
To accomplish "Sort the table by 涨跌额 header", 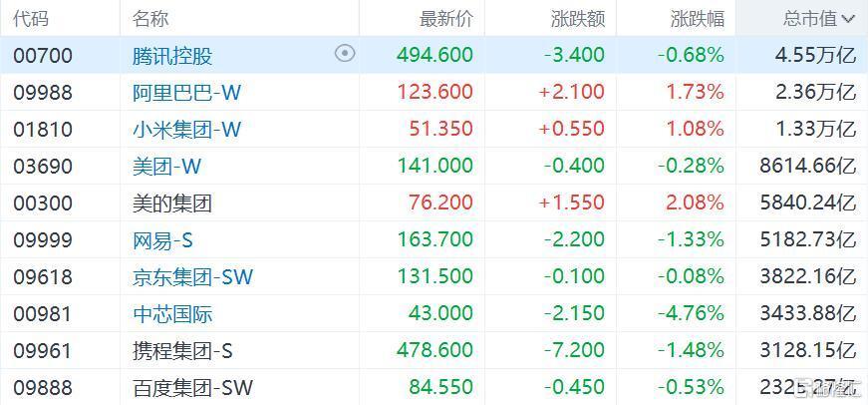I will pyautogui.click(x=578, y=19).
